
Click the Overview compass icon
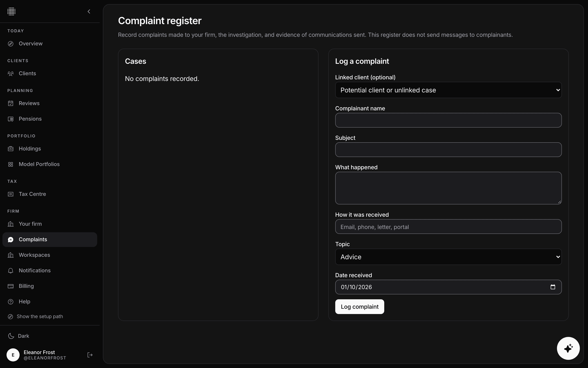[x=10, y=44]
